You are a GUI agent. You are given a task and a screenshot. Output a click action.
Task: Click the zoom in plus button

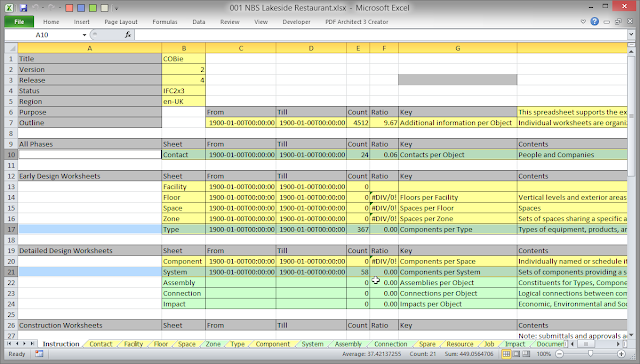(621, 354)
